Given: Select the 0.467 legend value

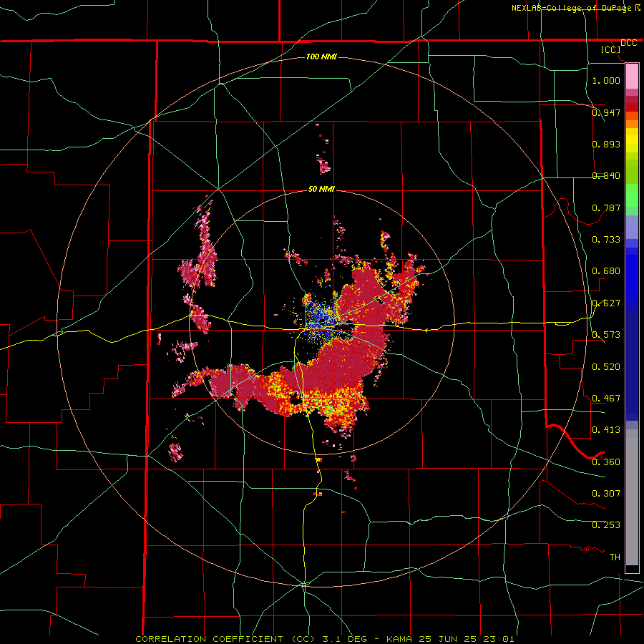Looking at the screenshot, I should (606, 398).
